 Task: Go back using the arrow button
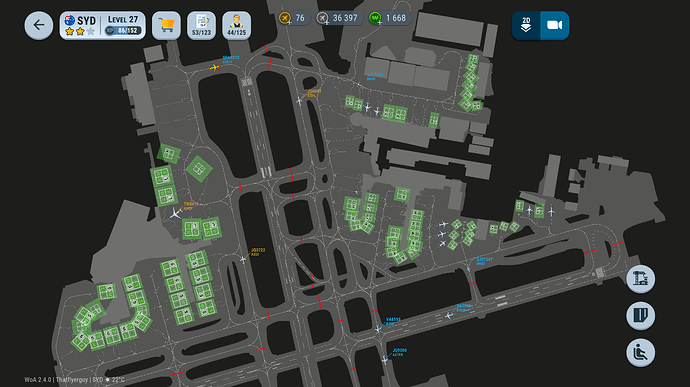pyautogui.click(x=39, y=26)
